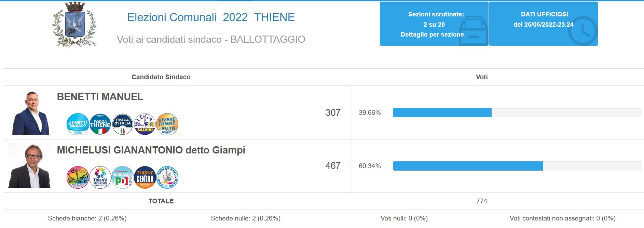
Task: Click the Thiene municipal coat of arms
Action: 74,25
